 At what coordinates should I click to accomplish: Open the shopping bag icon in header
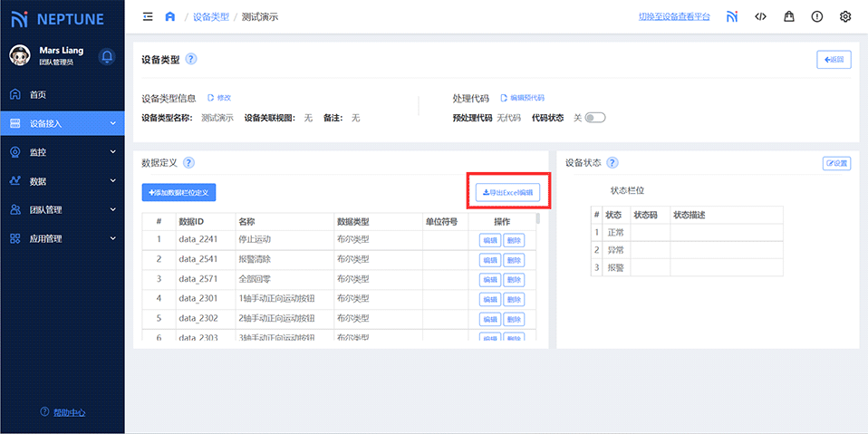(788, 16)
